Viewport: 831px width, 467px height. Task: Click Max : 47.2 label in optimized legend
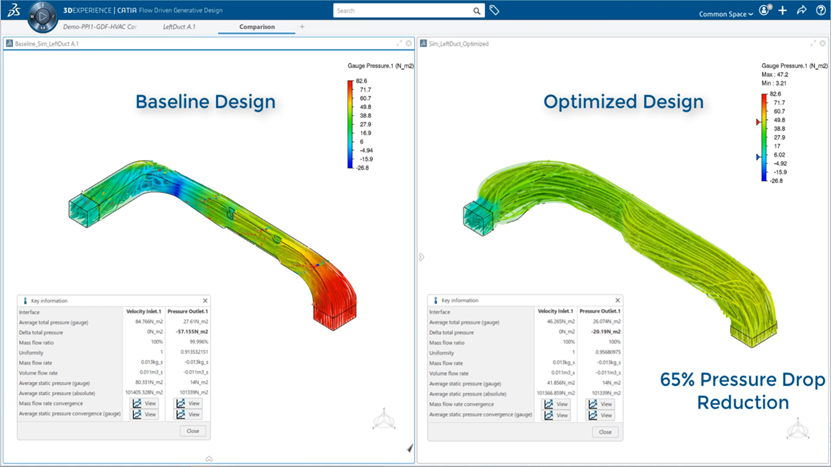[775, 75]
